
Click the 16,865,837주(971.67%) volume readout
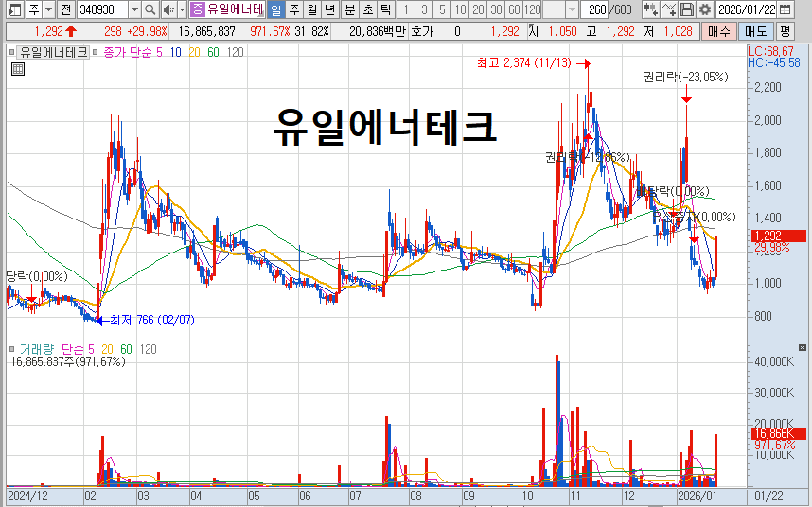click(x=68, y=361)
